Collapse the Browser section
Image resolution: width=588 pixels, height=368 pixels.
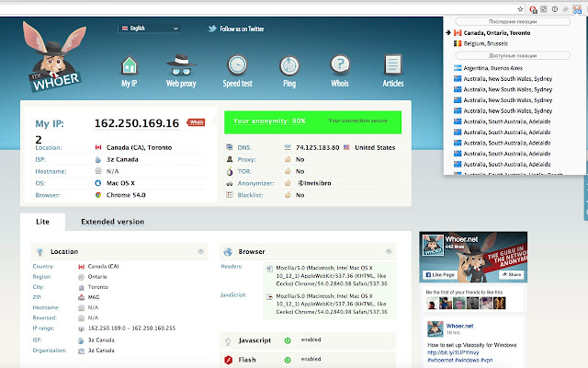coord(389,251)
